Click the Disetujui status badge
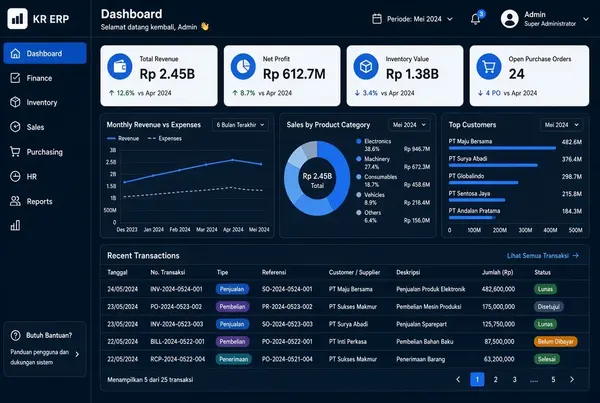Image resolution: width=600 pixels, height=403 pixels. pos(549,307)
